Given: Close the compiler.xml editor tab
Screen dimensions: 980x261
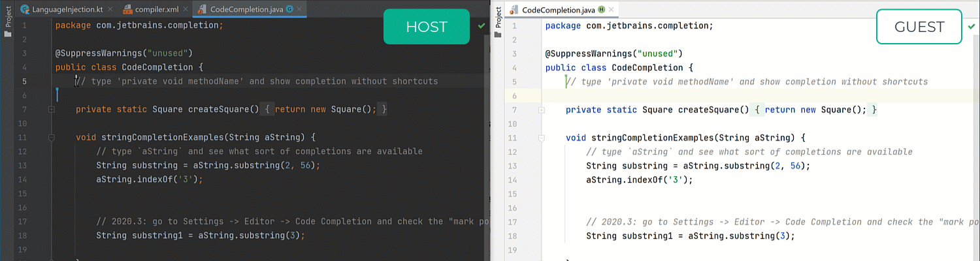Looking at the screenshot, I should pos(186,9).
